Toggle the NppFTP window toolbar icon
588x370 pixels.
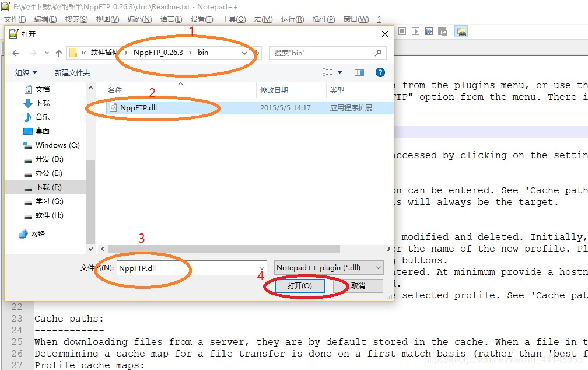click(461, 32)
